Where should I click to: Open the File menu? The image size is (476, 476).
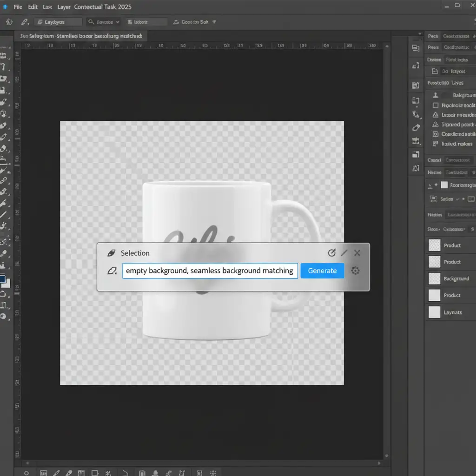[x=18, y=7]
